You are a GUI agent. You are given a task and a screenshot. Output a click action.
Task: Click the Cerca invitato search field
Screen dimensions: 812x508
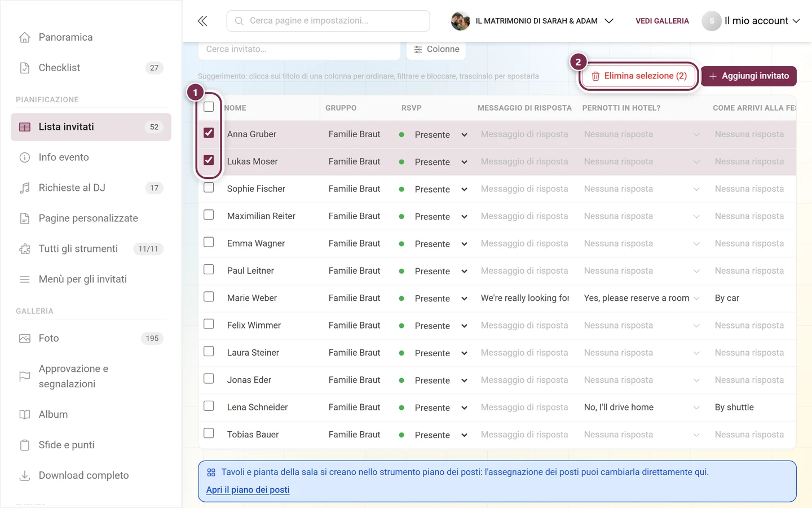pos(299,50)
